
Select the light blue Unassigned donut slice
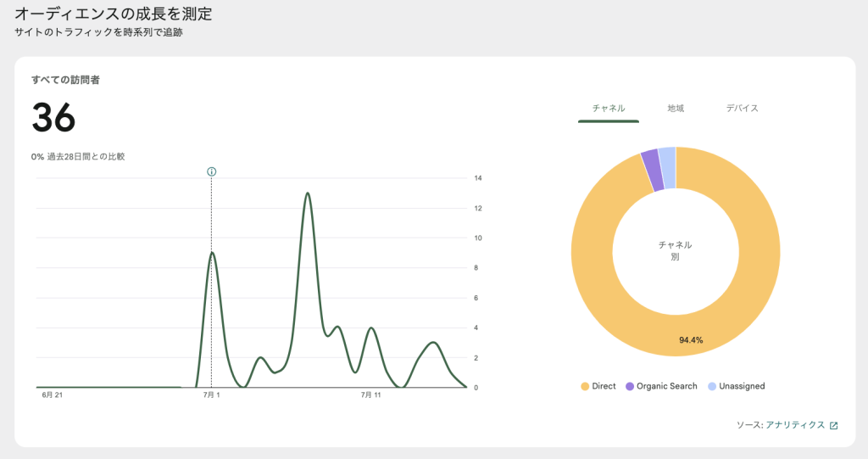[667, 156]
